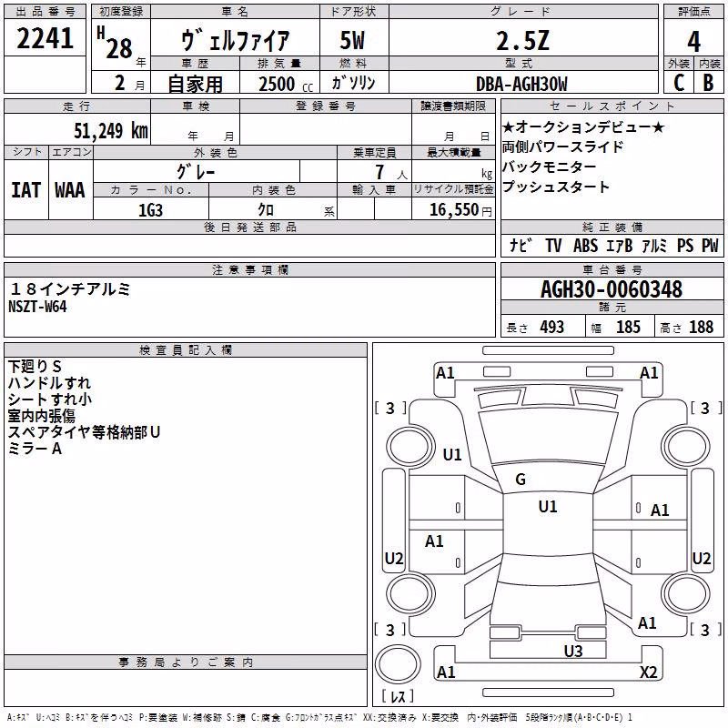Click the "ナビ" equipment entry

click(x=520, y=245)
